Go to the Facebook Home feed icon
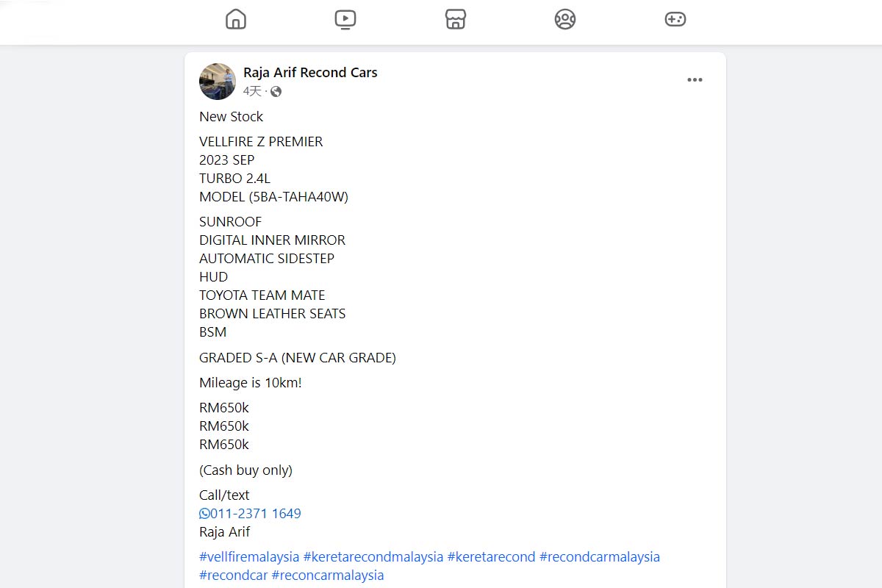882x588 pixels. [236, 19]
